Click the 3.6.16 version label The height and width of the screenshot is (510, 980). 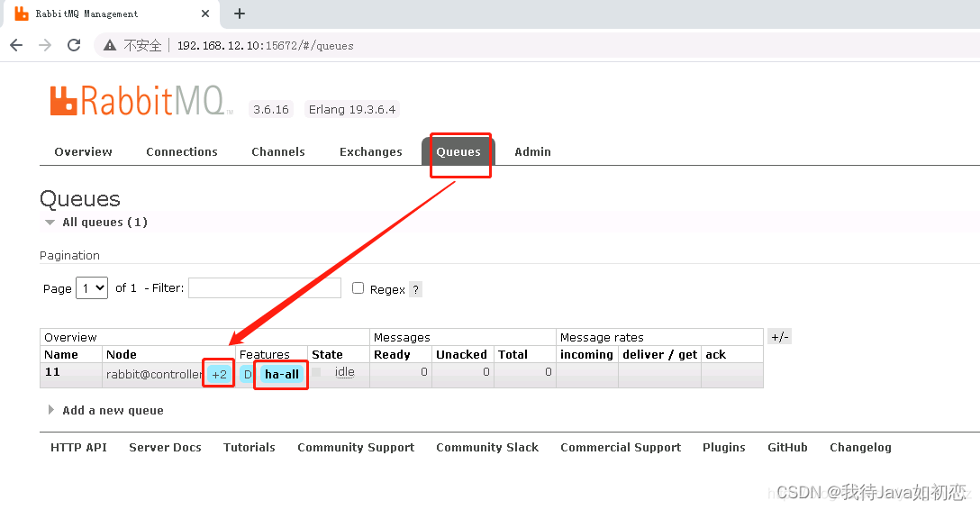(x=270, y=109)
